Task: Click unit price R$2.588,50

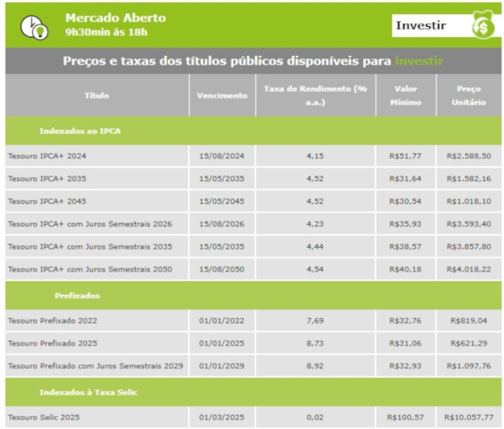Action: (469, 156)
